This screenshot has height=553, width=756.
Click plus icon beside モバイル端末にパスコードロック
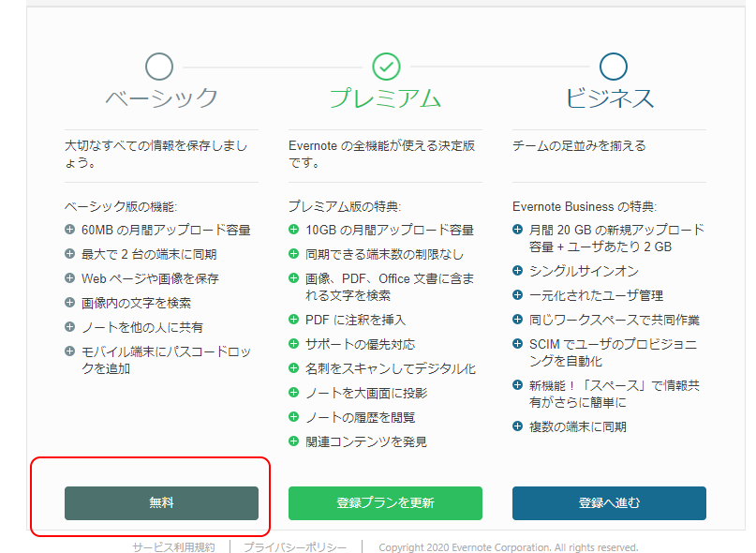coord(70,351)
